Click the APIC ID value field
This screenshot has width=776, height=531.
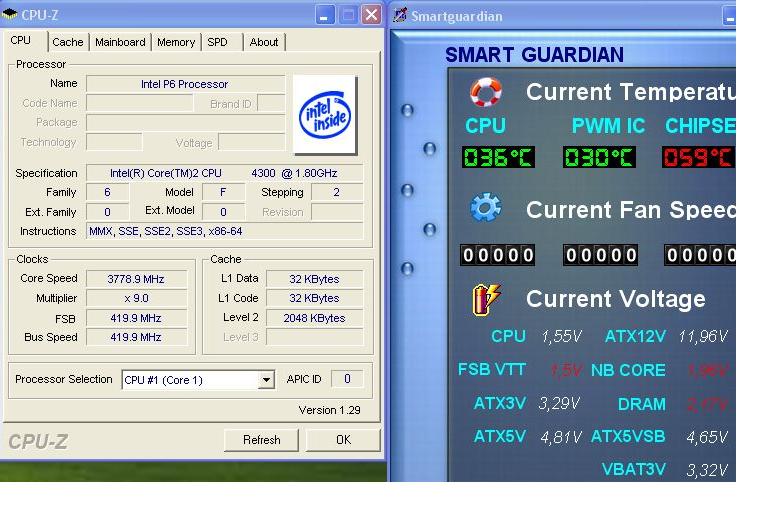(x=347, y=379)
